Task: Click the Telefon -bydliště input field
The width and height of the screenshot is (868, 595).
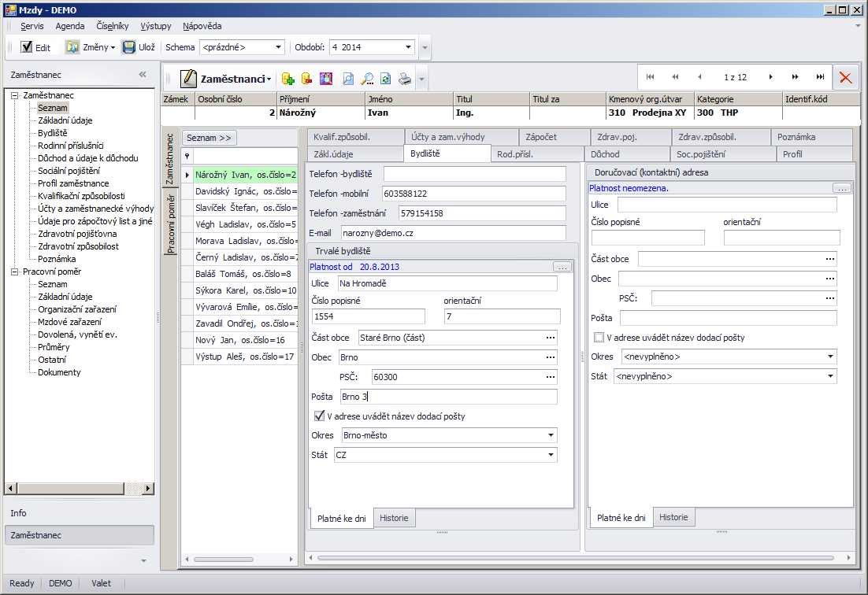Action: (474, 174)
